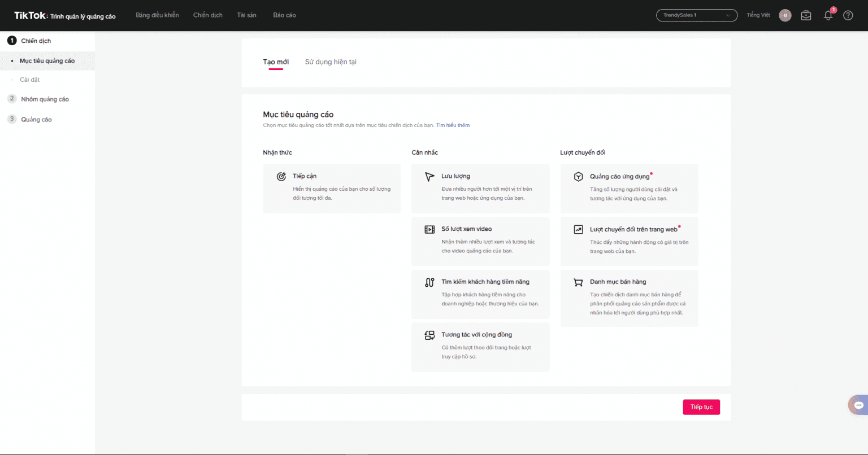Open the notifications bell
This screenshot has height=455, width=868.
tap(828, 16)
